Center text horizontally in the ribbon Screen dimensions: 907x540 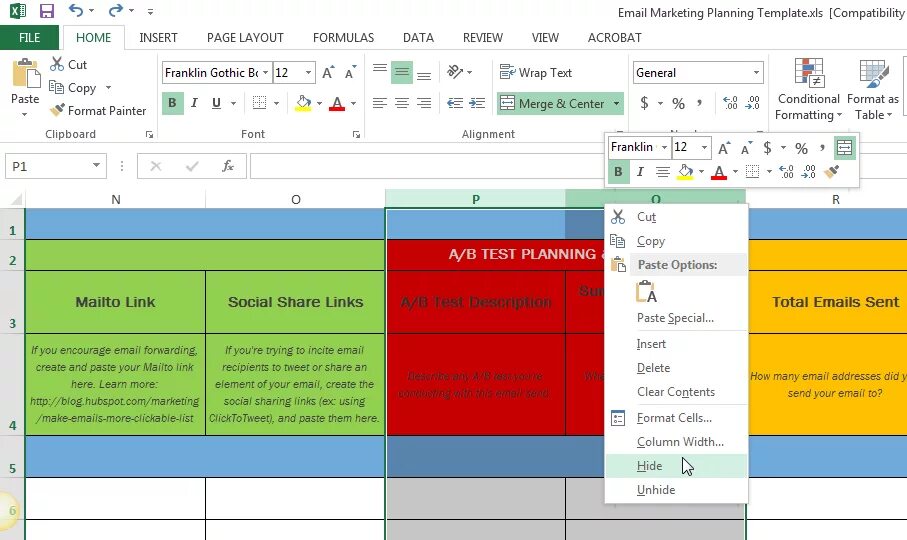401,103
